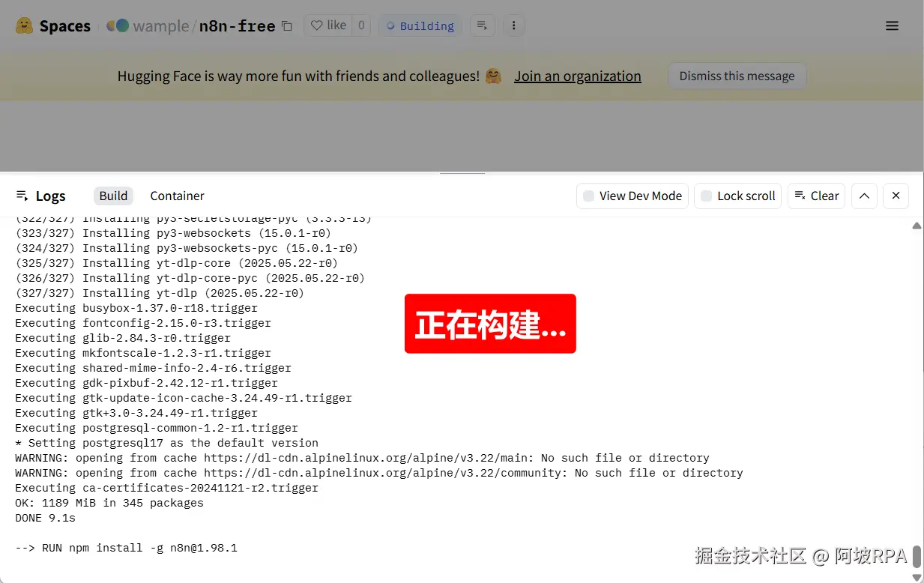Open the hamburger menu at top right

892,25
